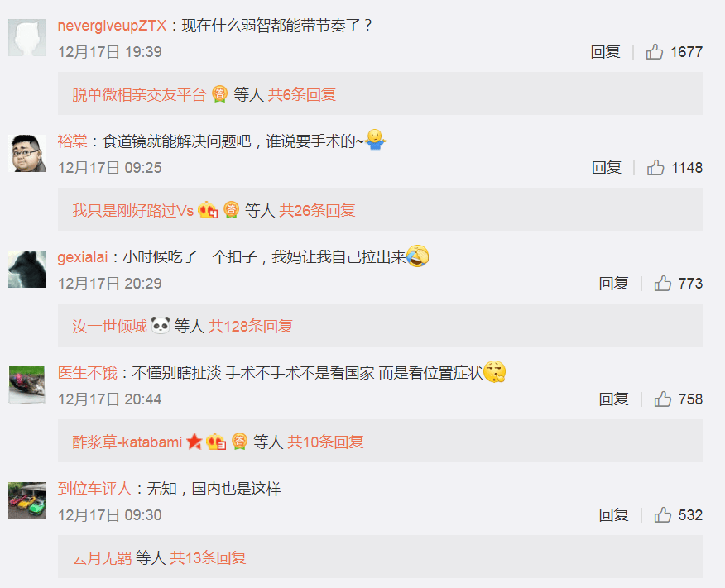The height and width of the screenshot is (588, 725).
Task: Open user profile 医生不饿
Action: 88,373
